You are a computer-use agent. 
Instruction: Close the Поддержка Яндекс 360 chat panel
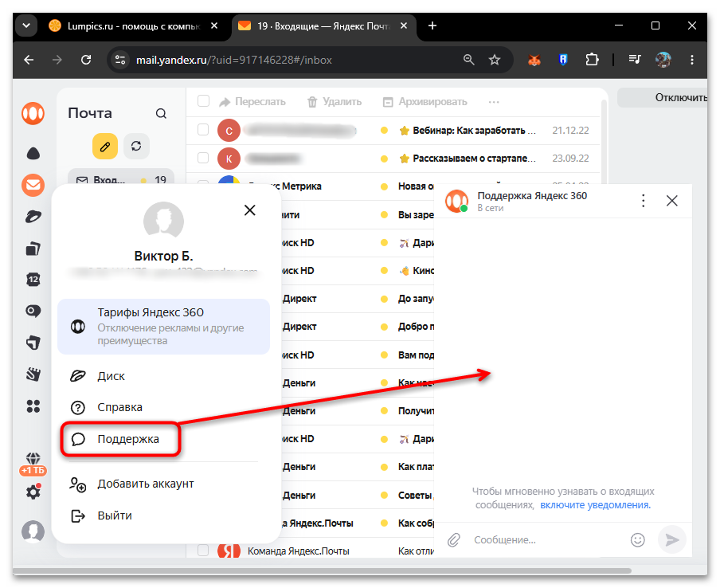click(671, 201)
